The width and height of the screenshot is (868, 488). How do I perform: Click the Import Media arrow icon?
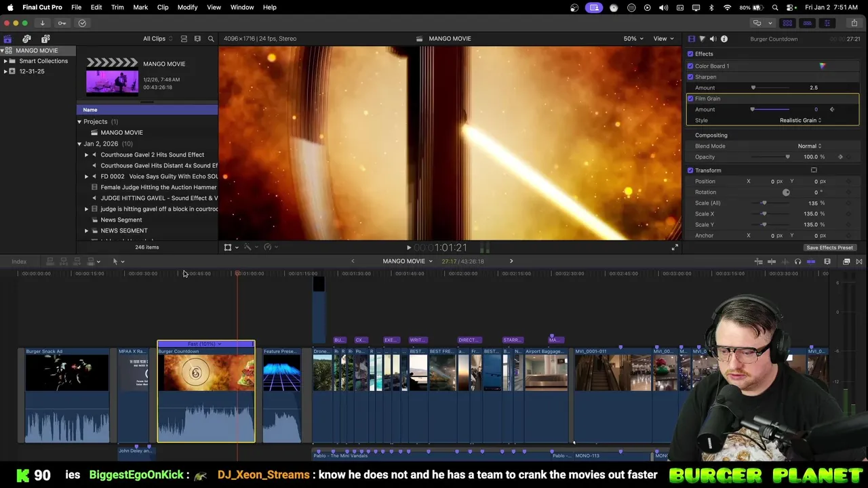coord(42,23)
